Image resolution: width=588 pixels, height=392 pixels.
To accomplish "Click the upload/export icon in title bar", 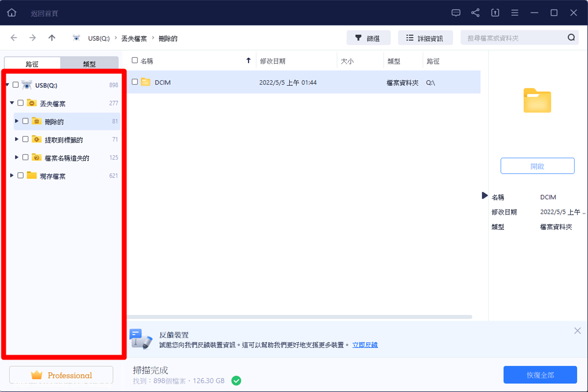I will [x=495, y=13].
